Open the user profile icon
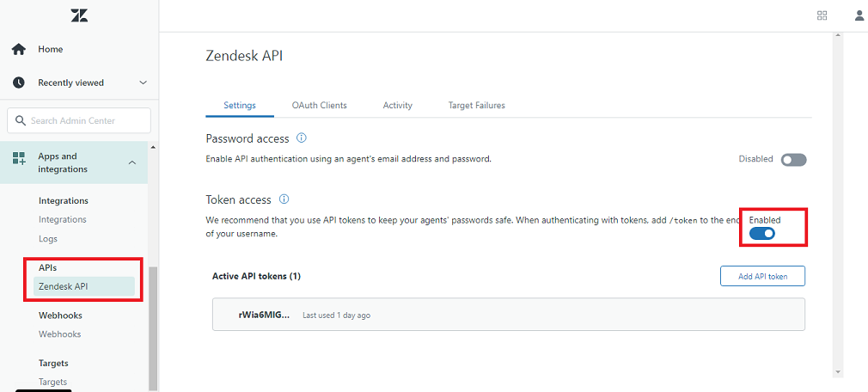The height and width of the screenshot is (392, 868). click(x=859, y=15)
